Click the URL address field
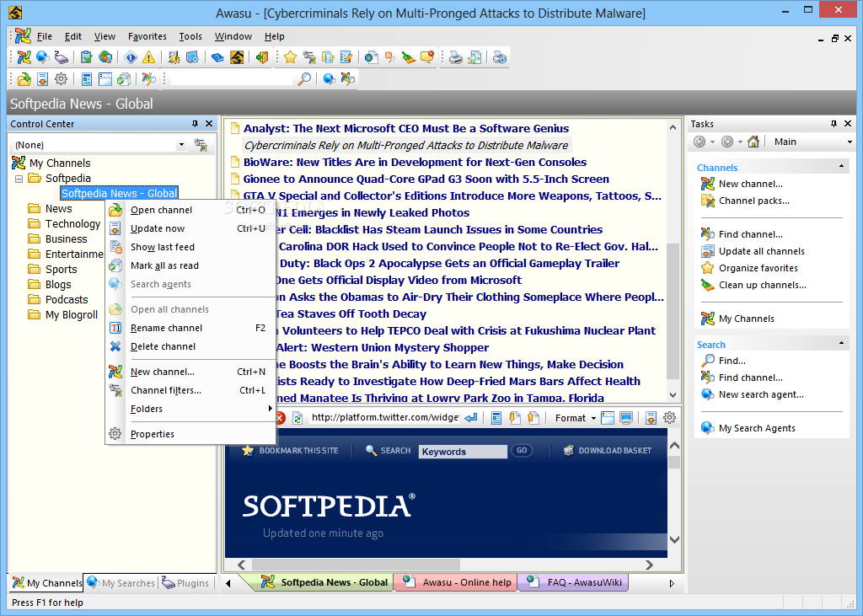The width and height of the screenshot is (863, 616). pyautogui.click(x=384, y=418)
